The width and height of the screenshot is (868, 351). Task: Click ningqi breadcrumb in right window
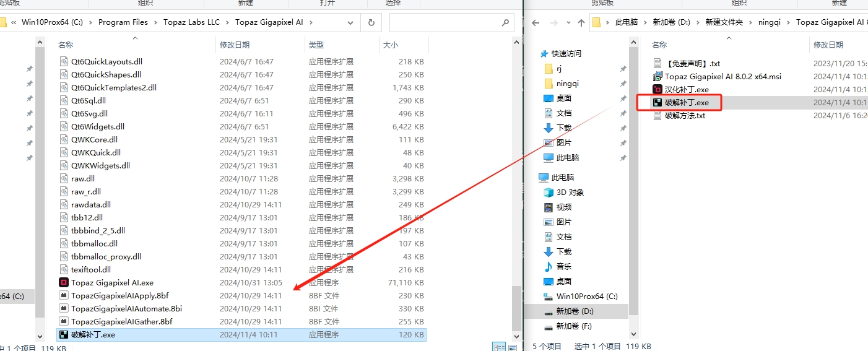click(x=770, y=22)
